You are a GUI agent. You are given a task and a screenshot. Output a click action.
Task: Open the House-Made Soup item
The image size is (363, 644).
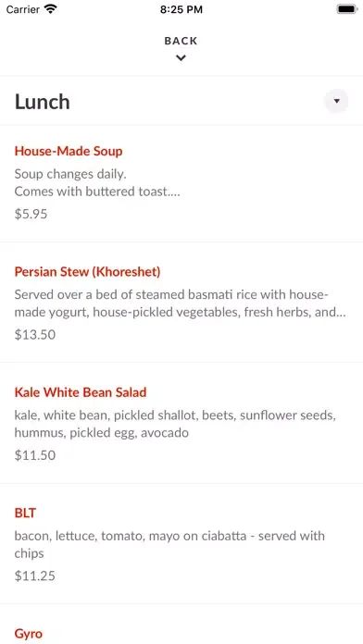pos(69,151)
